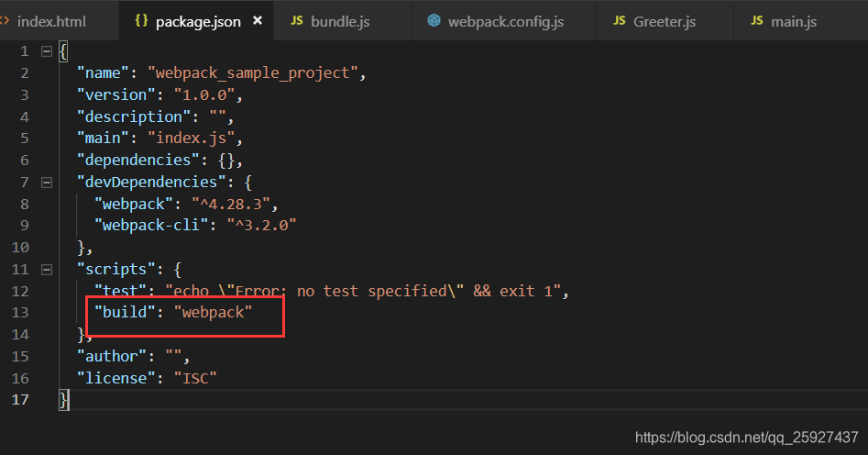
Task: Click the "^3.2.0" version value
Action: [261, 226]
